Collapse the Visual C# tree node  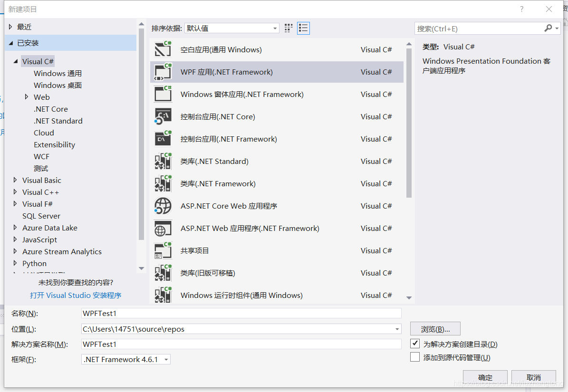click(16, 62)
